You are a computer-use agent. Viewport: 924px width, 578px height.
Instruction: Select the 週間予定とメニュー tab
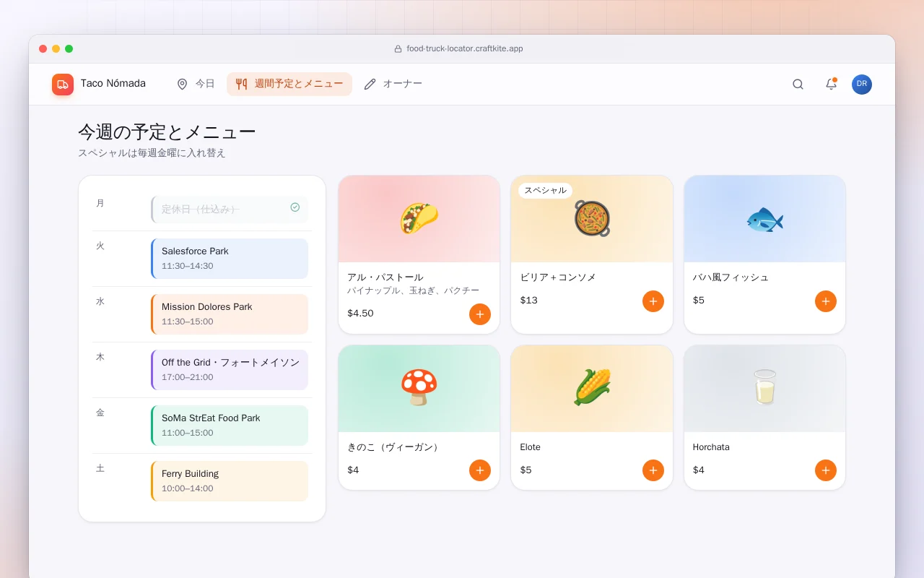coord(289,84)
